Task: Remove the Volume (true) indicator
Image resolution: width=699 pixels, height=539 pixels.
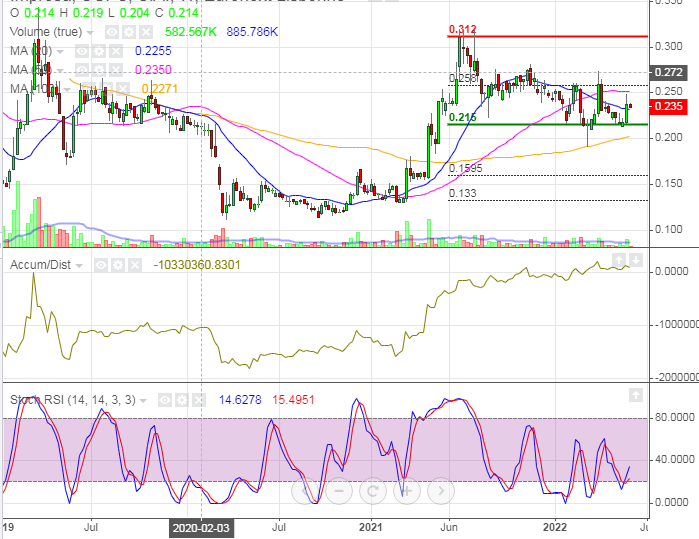Action: pos(146,32)
